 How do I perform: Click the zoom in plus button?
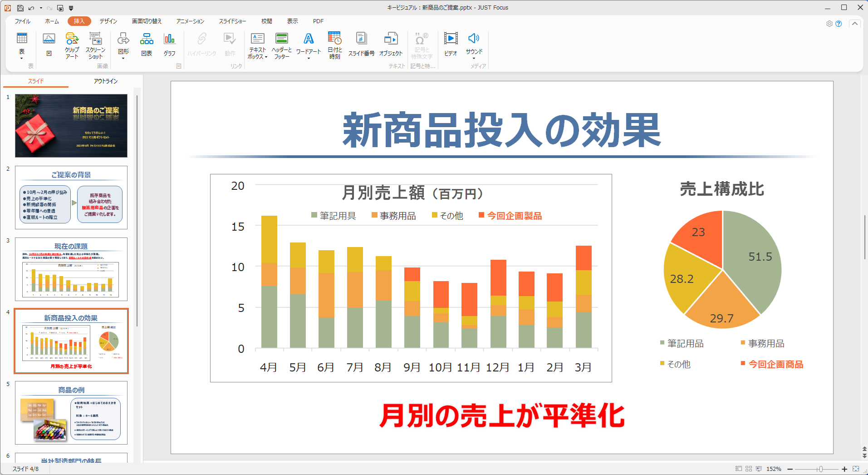click(844, 469)
